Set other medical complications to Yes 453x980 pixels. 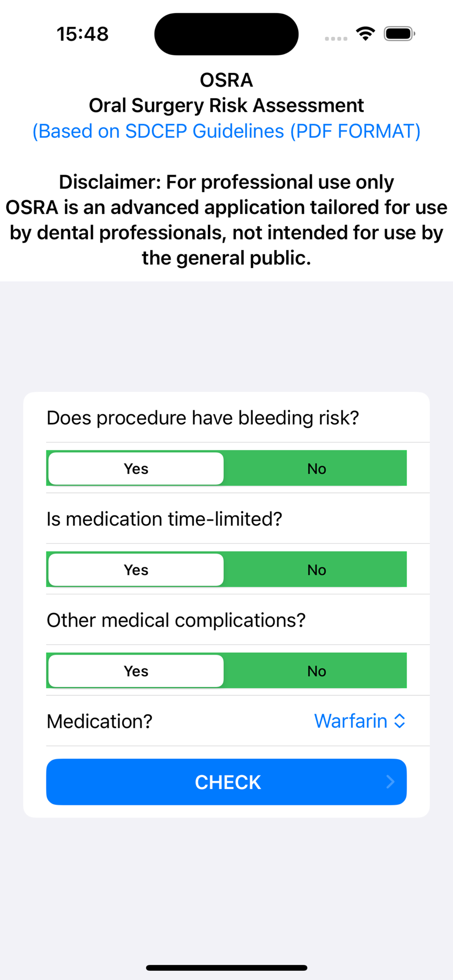[136, 671]
